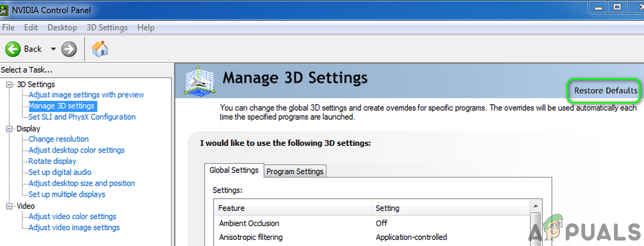
Task: Open the Back history dropdown arrow
Action: pyautogui.click(x=53, y=49)
